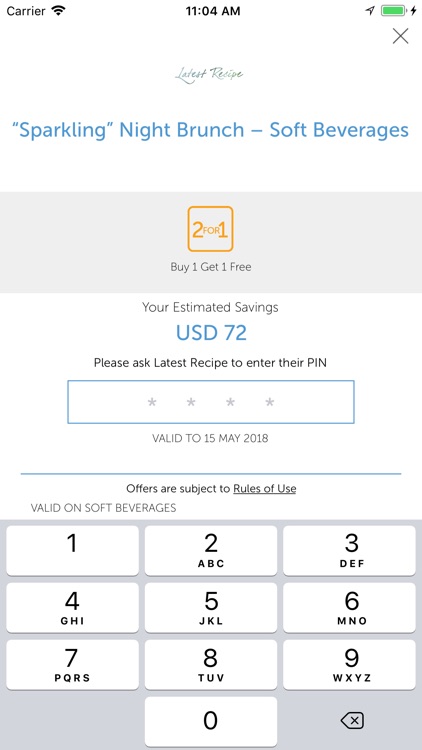Viewport: 422px width, 750px height.
Task: Tap the 2 for 1 offer icon
Action: point(211,229)
